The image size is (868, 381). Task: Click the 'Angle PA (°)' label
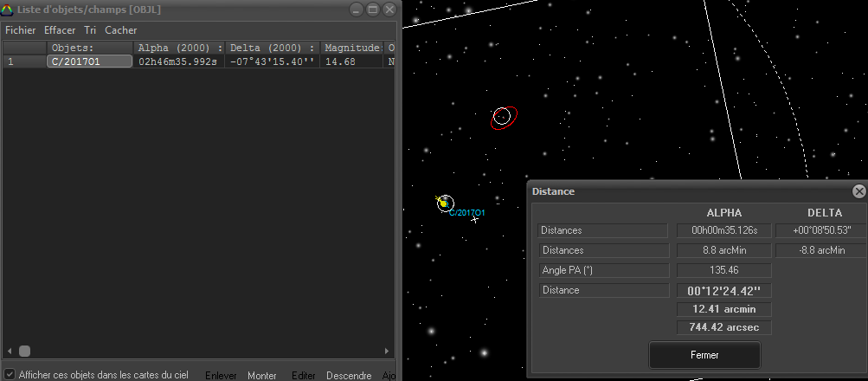(x=604, y=270)
